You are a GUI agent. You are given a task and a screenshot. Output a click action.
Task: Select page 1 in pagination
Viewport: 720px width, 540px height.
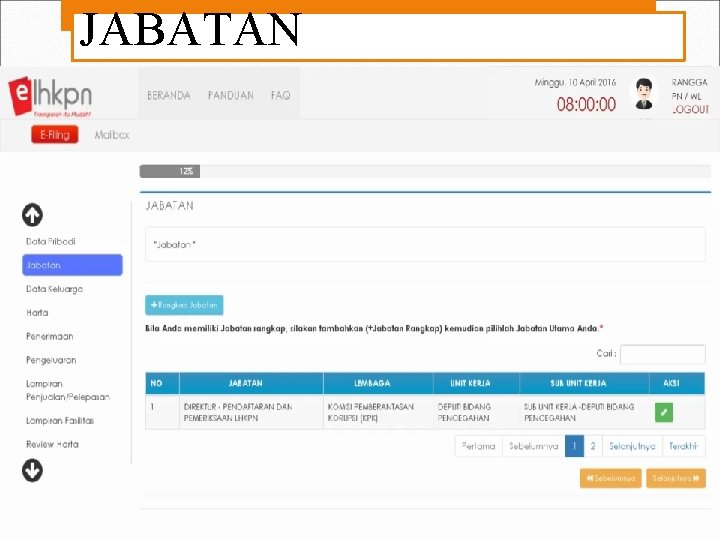574,446
